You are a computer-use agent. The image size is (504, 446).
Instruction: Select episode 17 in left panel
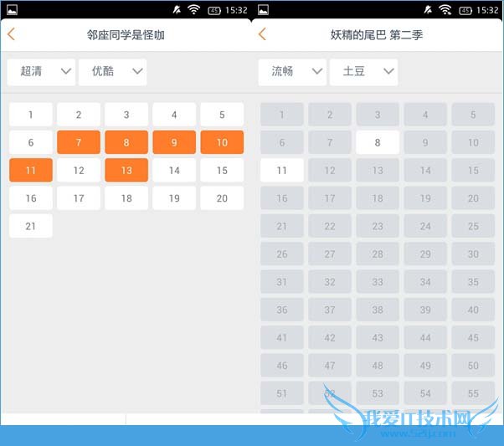coord(79,198)
